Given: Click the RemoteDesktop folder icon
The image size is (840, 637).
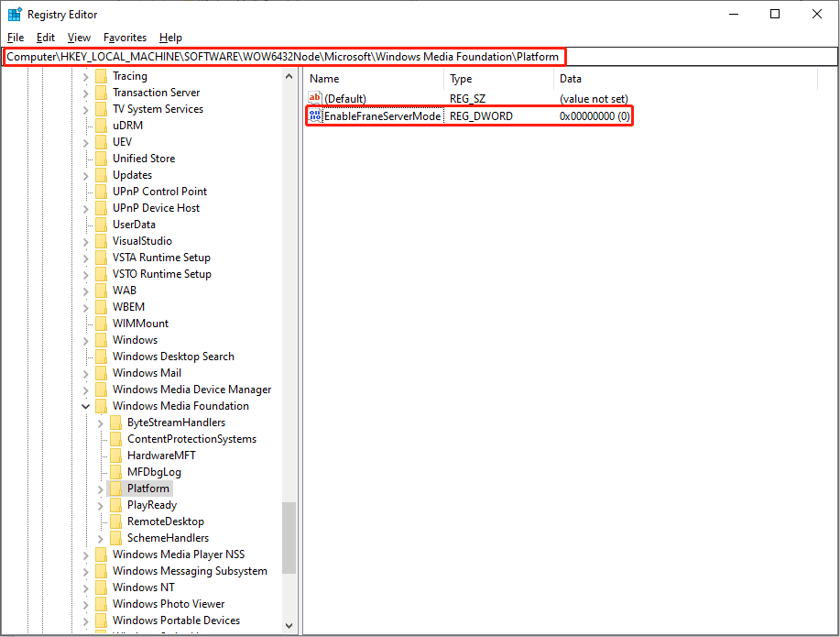Looking at the screenshot, I should [x=115, y=522].
